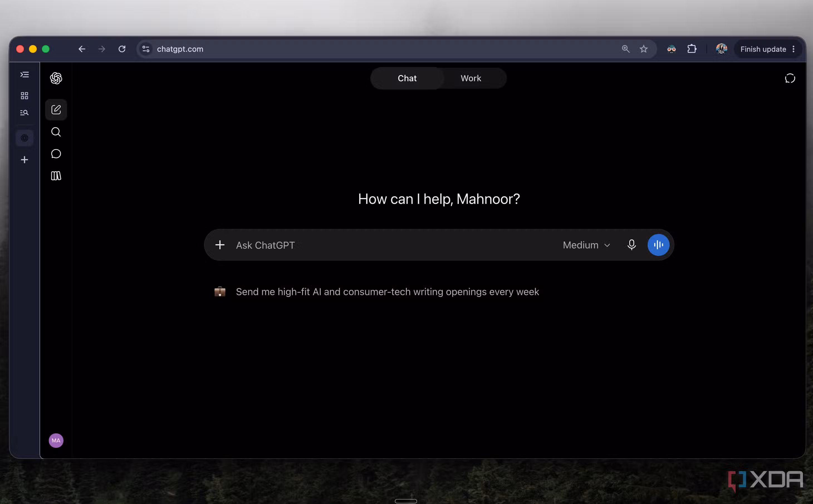Screen dimensions: 813x504
Task: Open the Library books icon
Action: 56,176
